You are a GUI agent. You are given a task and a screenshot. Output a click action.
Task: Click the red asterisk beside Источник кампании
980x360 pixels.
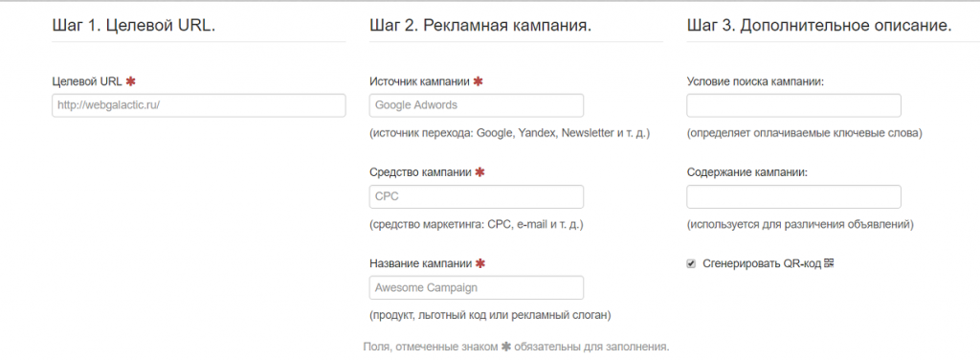[479, 81]
